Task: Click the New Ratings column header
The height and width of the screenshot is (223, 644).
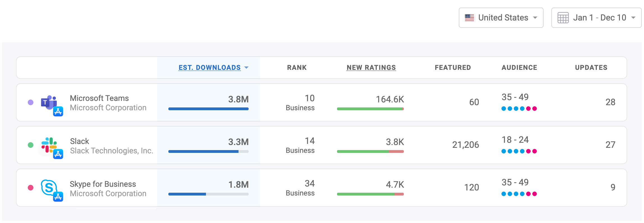Action: 371,68
